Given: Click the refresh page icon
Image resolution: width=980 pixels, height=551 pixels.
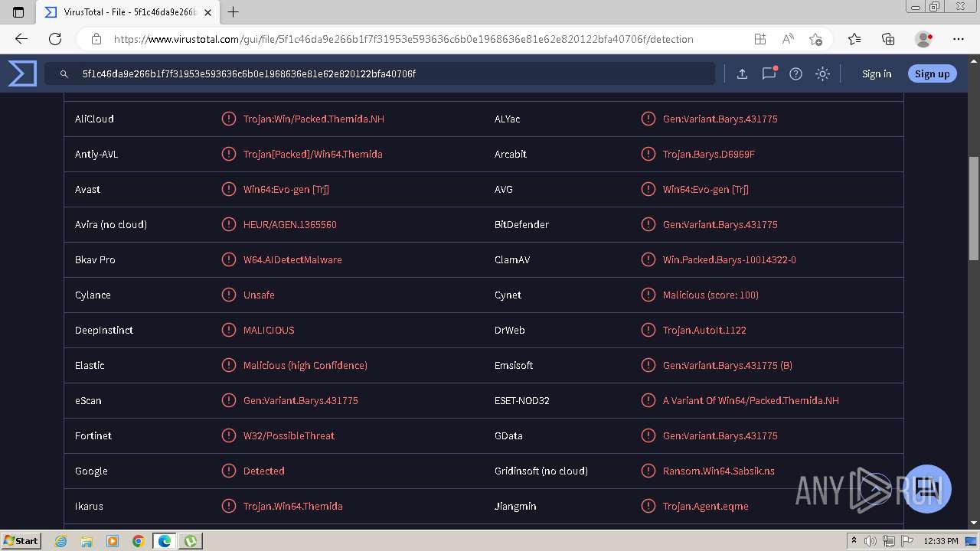Looking at the screenshot, I should [x=55, y=39].
